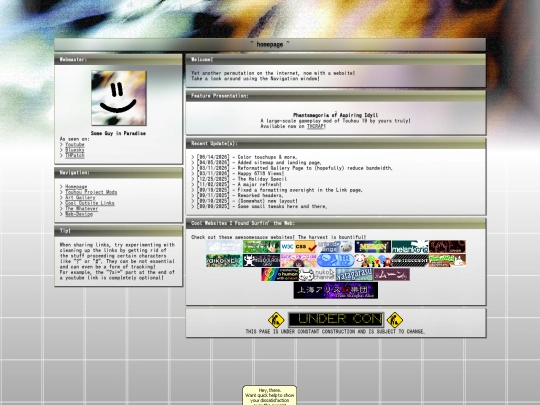The image size is (540, 405).
Task: Click the W3C CSS validation badge
Action: click(x=298, y=247)
